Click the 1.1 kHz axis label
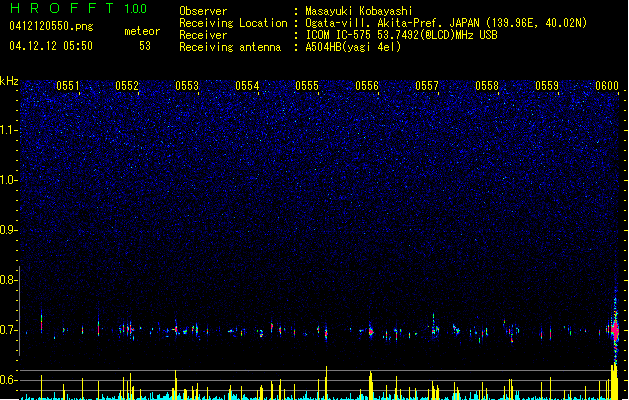This screenshot has width=629, height=400. [8, 130]
